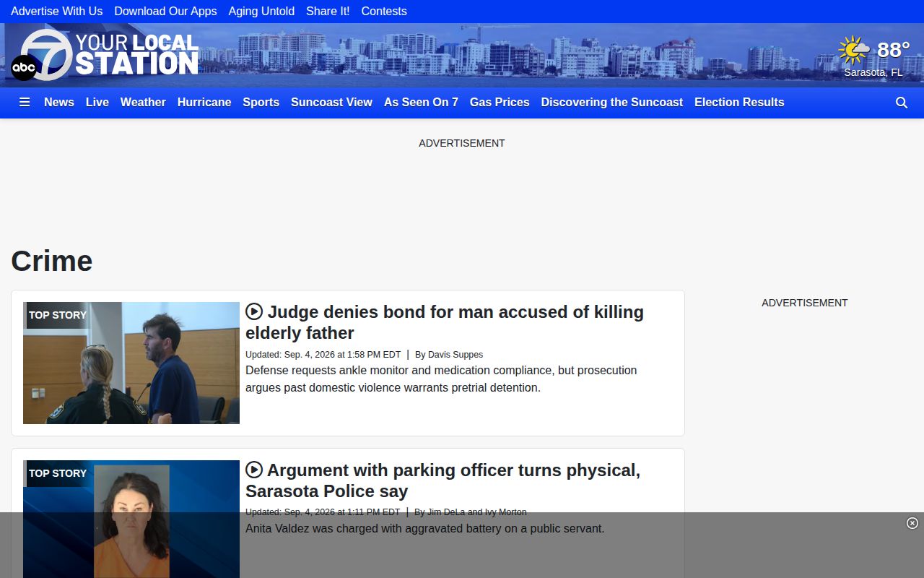Open the Hurricane section
This screenshot has height=578, width=924.
tap(204, 102)
